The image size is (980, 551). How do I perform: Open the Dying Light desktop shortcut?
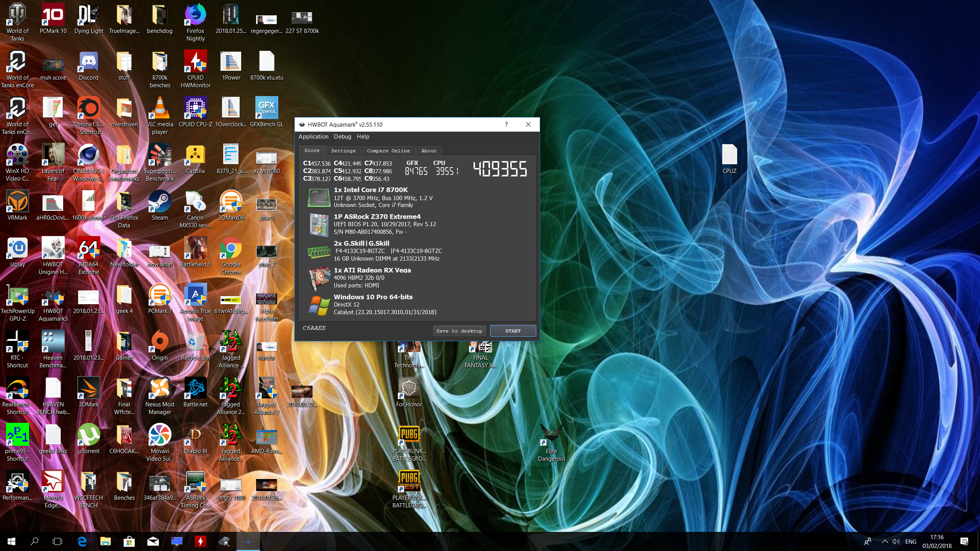[88, 19]
